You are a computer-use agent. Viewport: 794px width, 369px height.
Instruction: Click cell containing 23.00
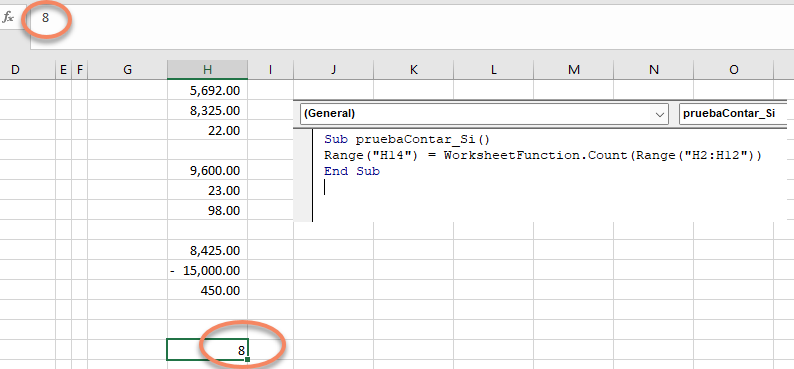pyautogui.click(x=207, y=190)
